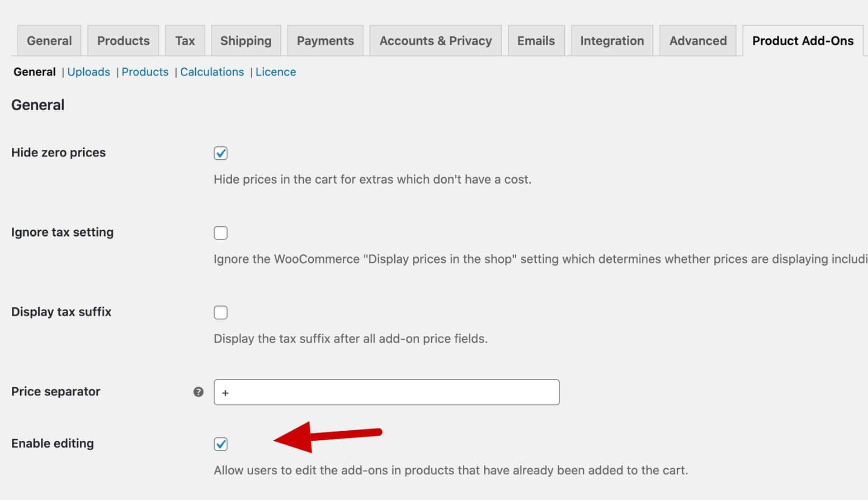Click the Products sub-navigation link
868x500 pixels.
[x=145, y=71]
